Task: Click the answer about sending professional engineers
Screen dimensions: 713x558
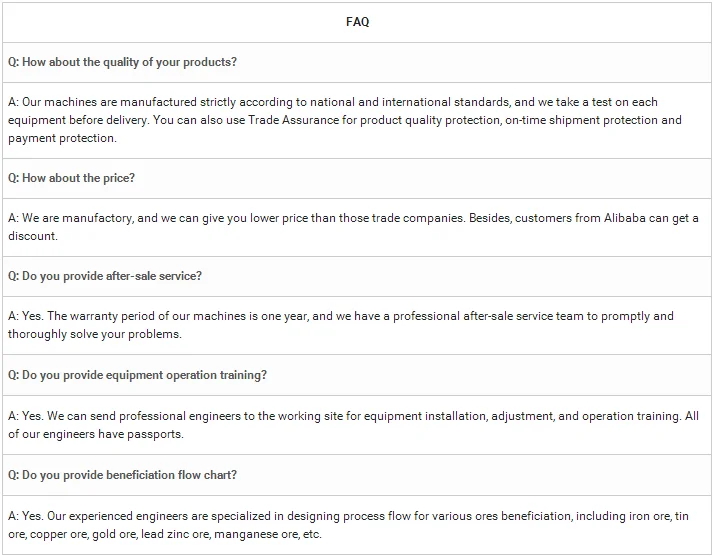Action: [x=357, y=425]
